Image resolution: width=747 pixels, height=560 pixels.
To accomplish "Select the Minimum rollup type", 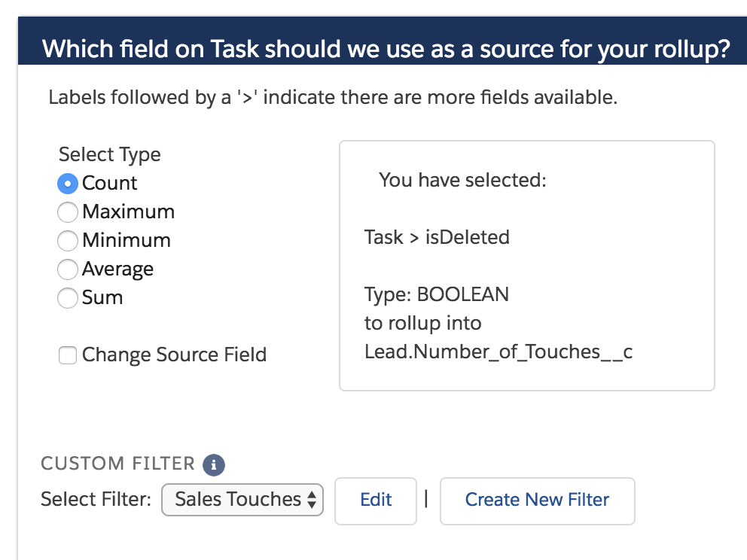I will tap(68, 240).
